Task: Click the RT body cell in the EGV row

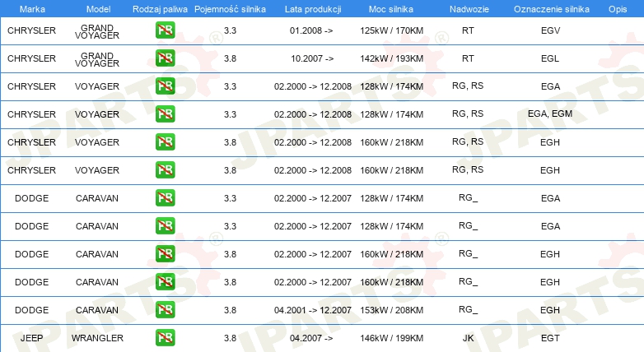Action: [x=468, y=30]
